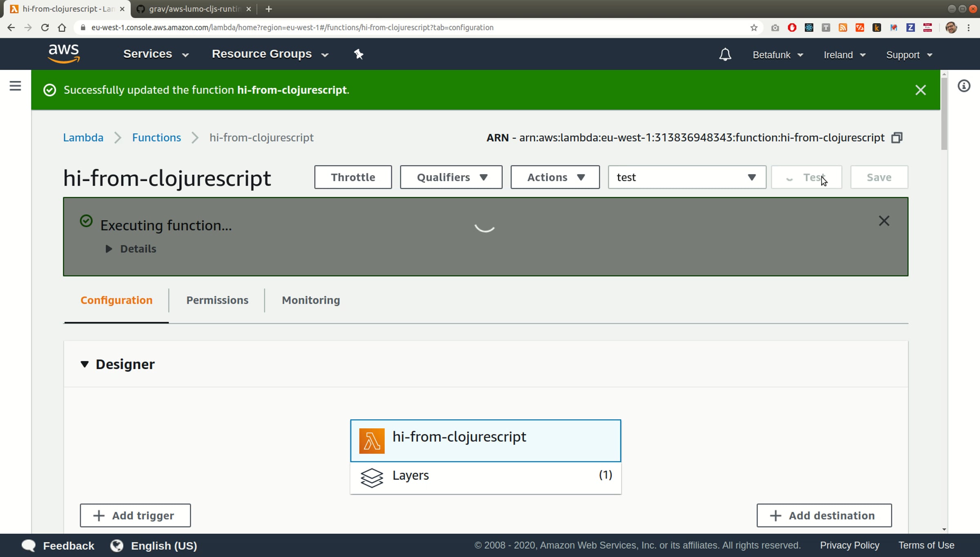Screen dimensions: 980x557
Task: Switch to the grav/aws-lumo-cljs-runtime browser tab
Action: pyautogui.click(x=194, y=9)
